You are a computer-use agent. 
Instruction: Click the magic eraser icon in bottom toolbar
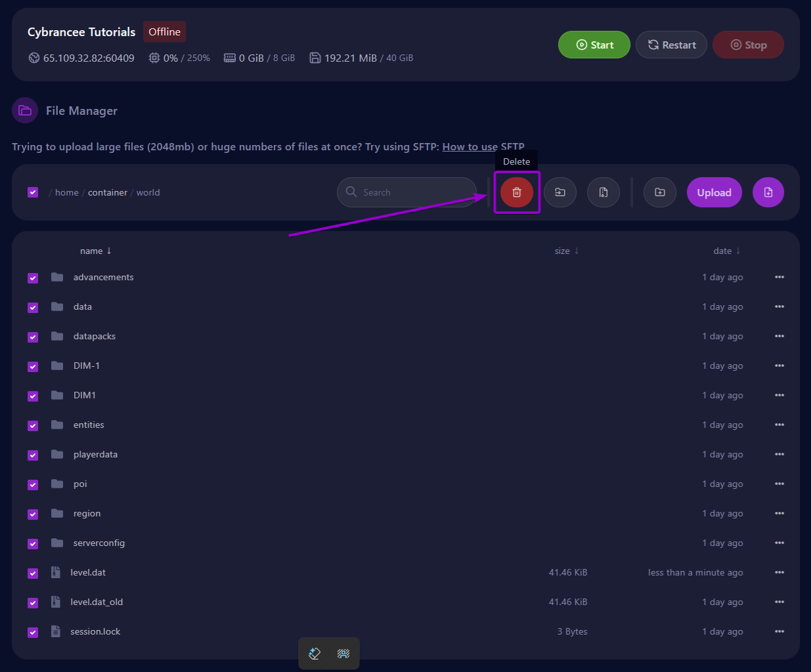pyautogui.click(x=315, y=654)
